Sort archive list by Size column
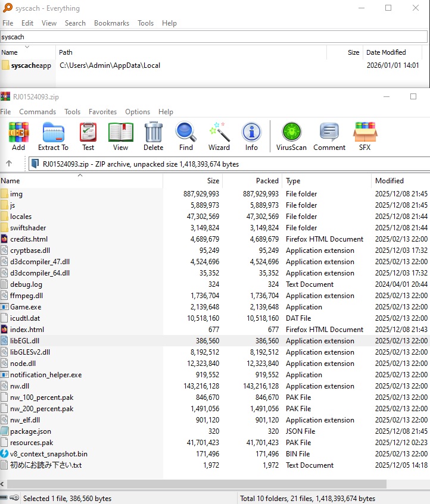 [x=193, y=181]
